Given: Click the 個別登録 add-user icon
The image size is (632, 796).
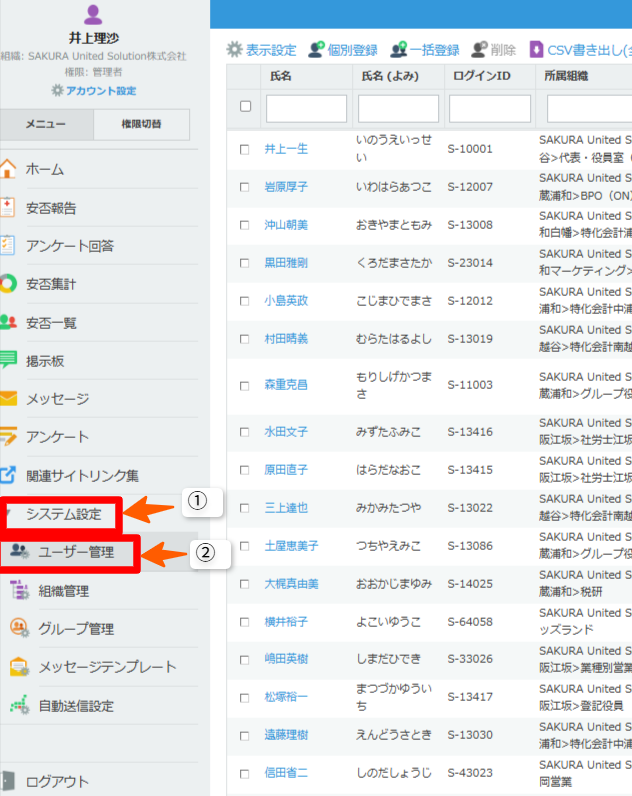Looking at the screenshot, I should pyautogui.click(x=316, y=49).
